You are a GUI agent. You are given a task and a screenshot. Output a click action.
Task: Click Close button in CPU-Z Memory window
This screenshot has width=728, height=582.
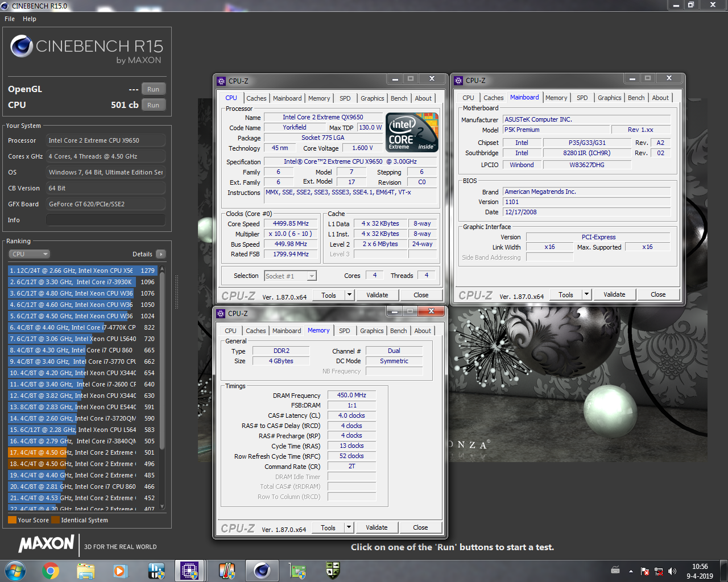tap(420, 527)
